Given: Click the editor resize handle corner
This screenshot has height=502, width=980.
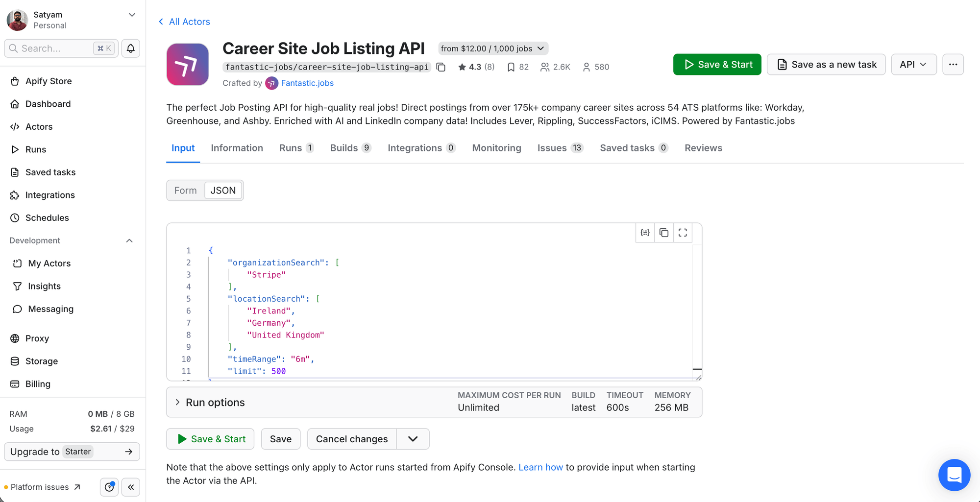Looking at the screenshot, I should [x=698, y=377].
